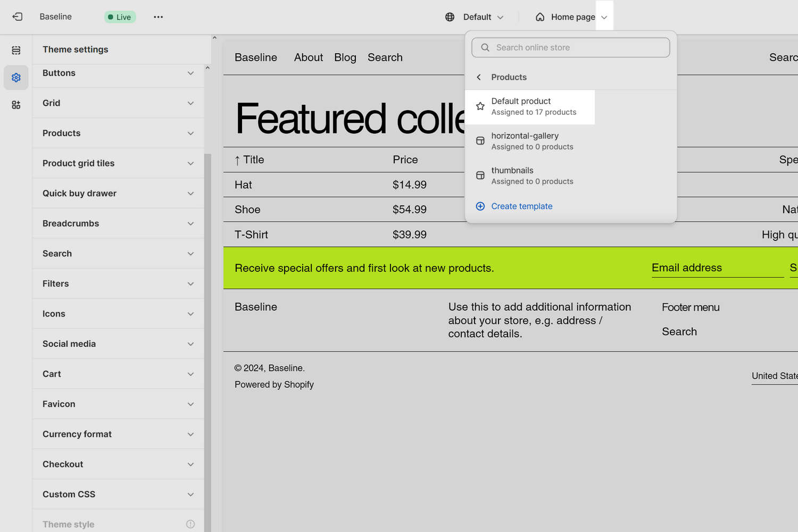Click the home icon next to Home page
The width and height of the screenshot is (798, 532).
(539, 16)
